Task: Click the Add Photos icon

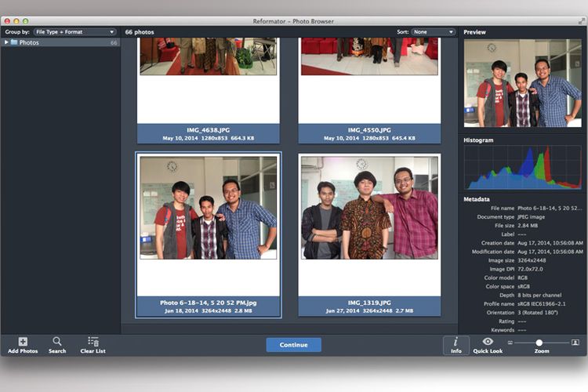Action: click(23, 341)
